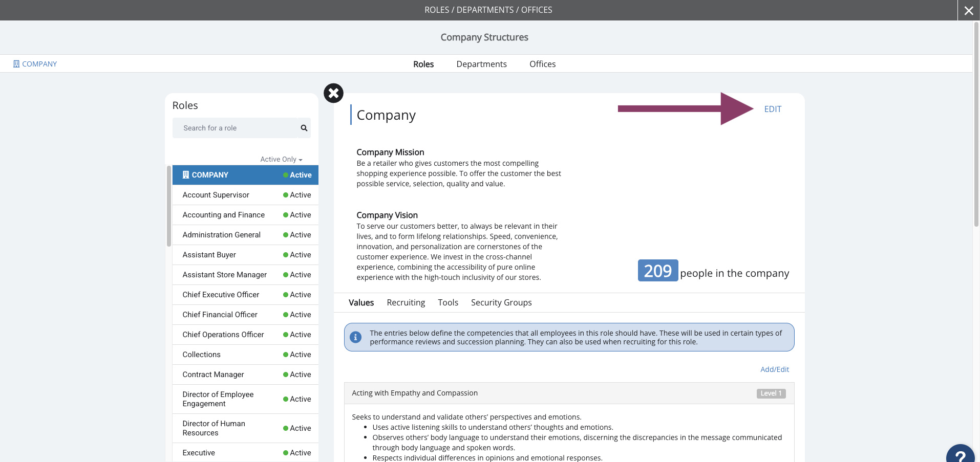
Task: Open the Tools tab
Action: click(x=448, y=302)
